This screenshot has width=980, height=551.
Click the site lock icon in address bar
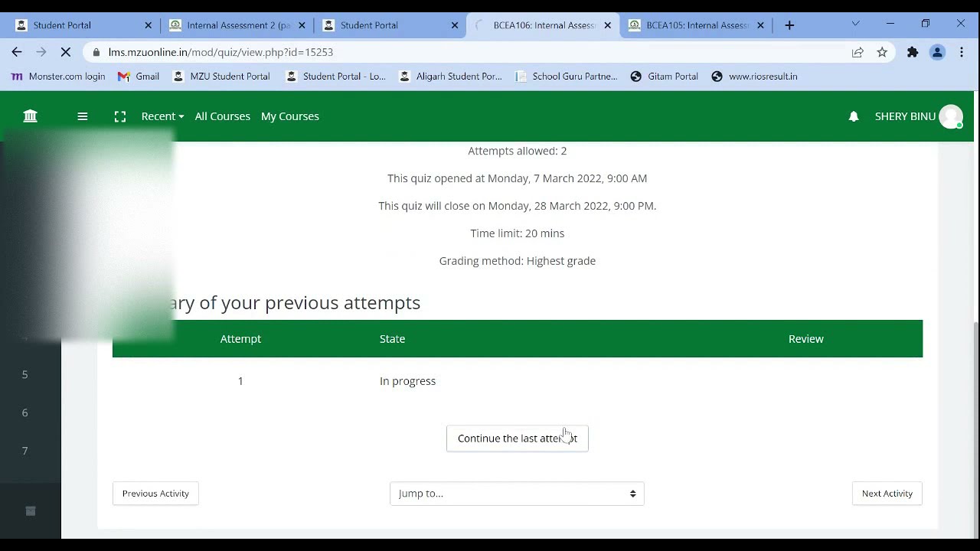[96, 52]
